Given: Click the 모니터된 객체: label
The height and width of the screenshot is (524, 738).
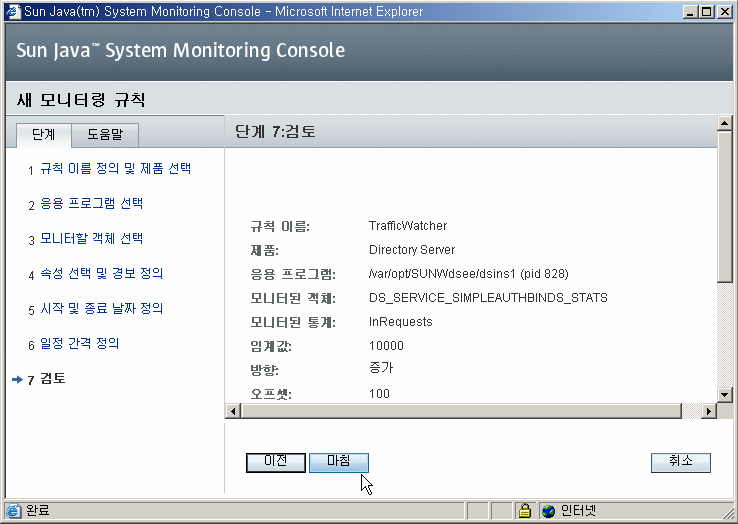Looking at the screenshot, I should [x=293, y=298].
